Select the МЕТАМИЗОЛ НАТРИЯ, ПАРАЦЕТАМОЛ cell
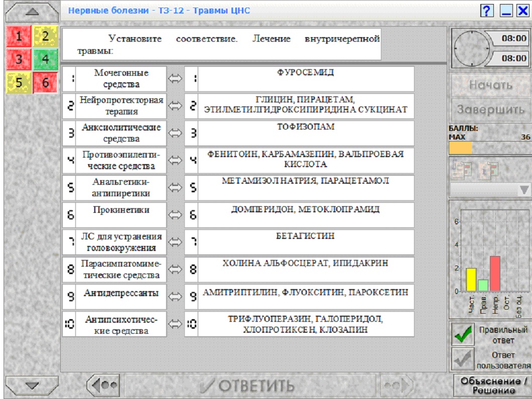The height and width of the screenshot is (399, 532). coord(306,188)
